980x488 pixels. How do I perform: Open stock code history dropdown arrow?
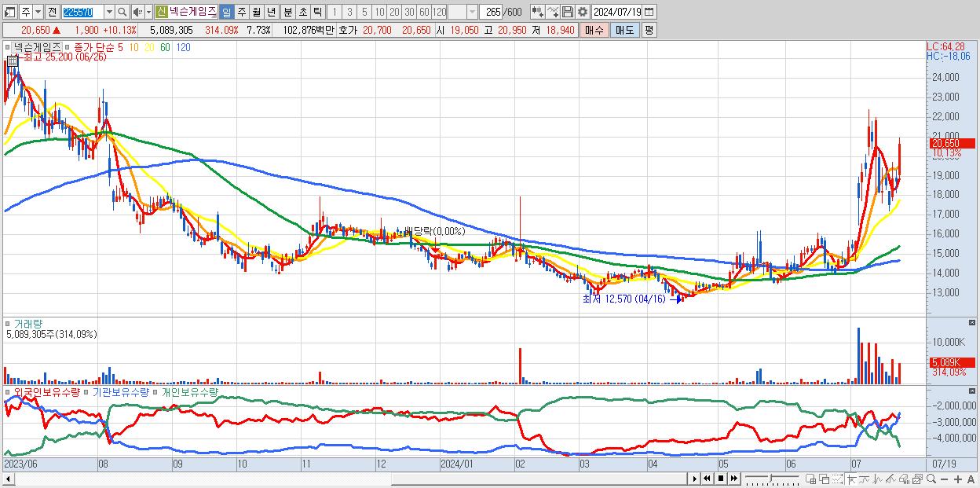coord(109,12)
